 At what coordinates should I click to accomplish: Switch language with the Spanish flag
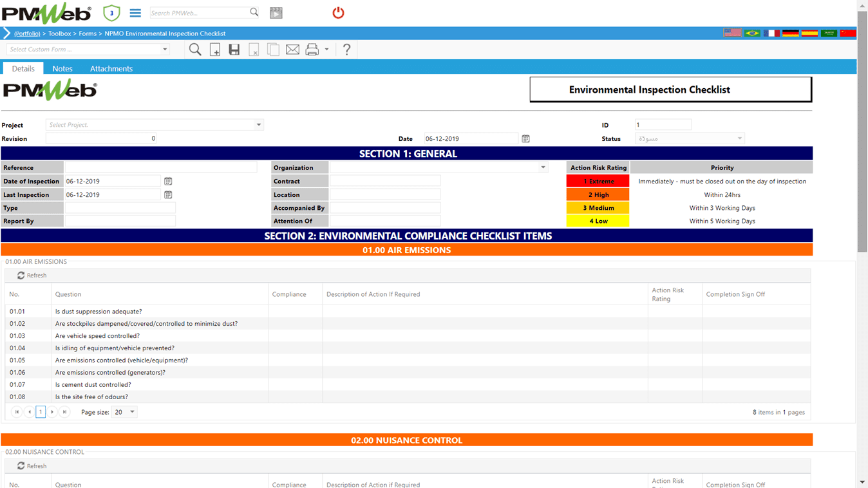pos(809,33)
